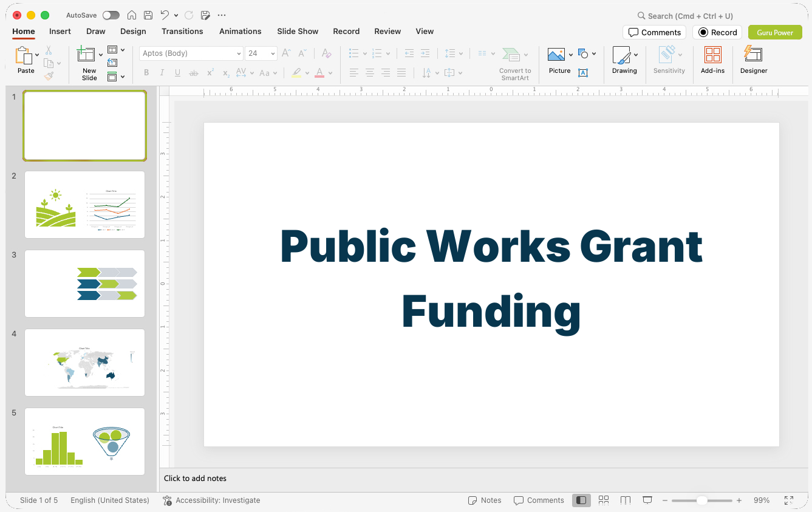Click the Guru Power button
812x512 pixels.
click(775, 32)
